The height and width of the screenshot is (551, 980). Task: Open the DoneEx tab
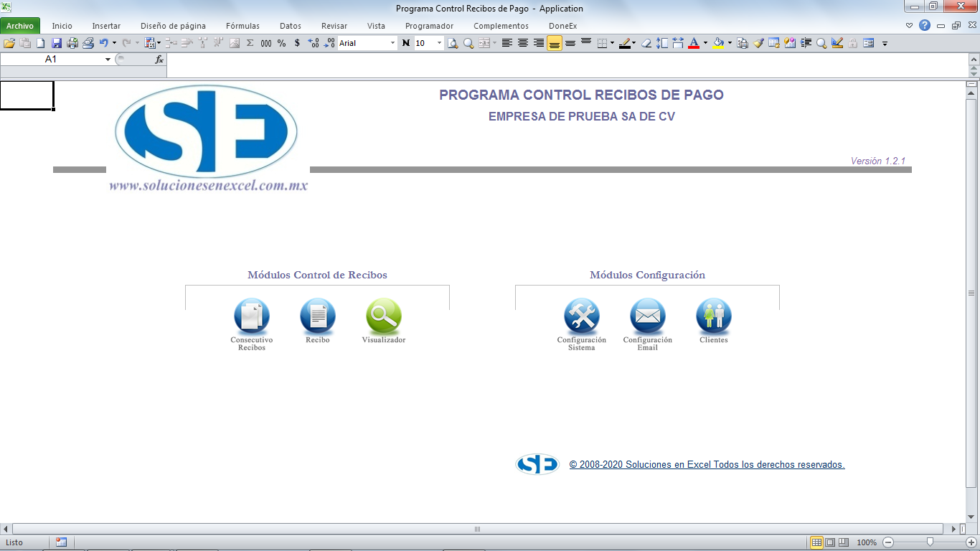point(562,26)
